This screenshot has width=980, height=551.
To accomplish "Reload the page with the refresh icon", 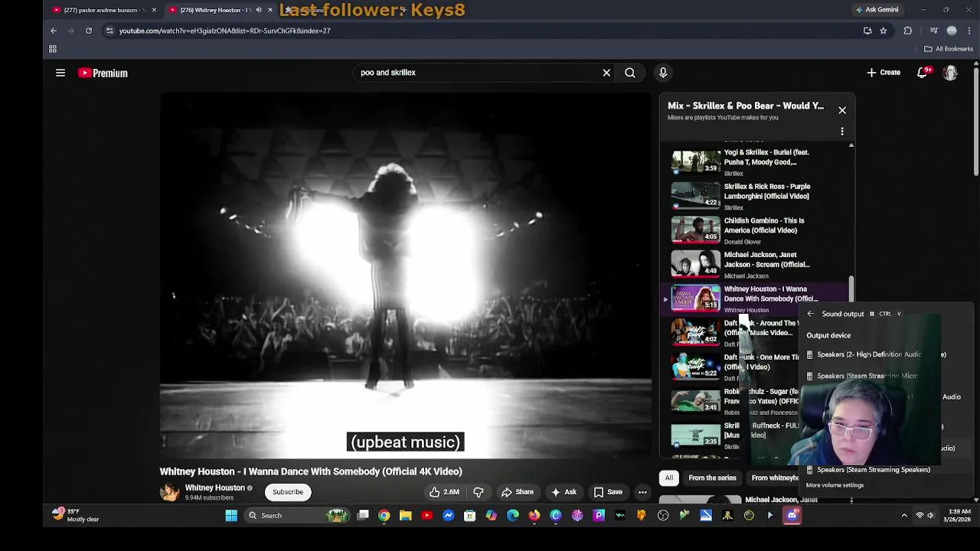I will click(89, 31).
